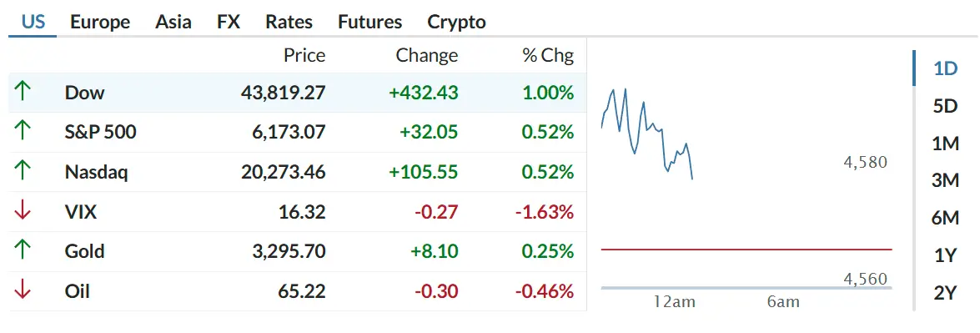Click the up arrow next to S&P 500
This screenshot has width=980, height=333.
pos(23,132)
